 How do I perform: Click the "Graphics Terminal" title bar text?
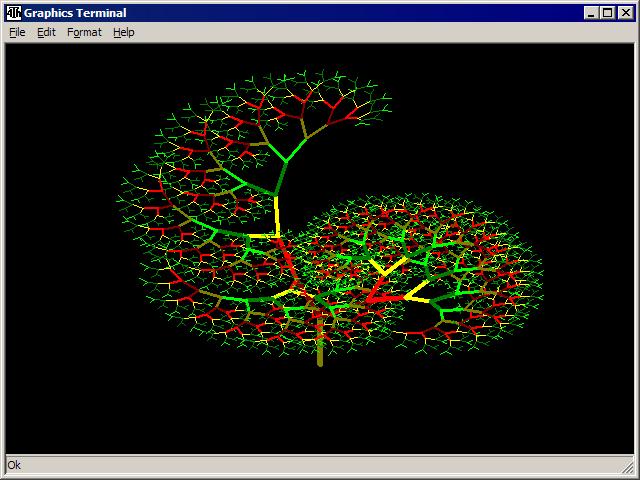(75, 13)
